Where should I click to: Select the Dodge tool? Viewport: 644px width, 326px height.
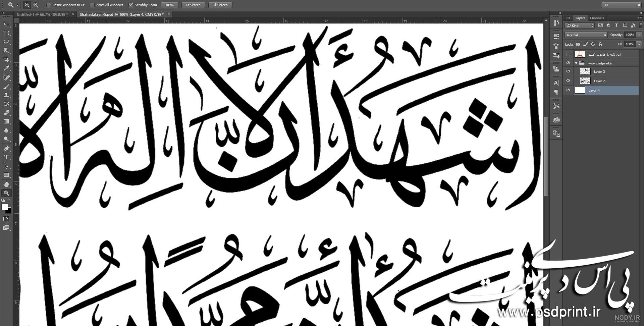point(6,139)
